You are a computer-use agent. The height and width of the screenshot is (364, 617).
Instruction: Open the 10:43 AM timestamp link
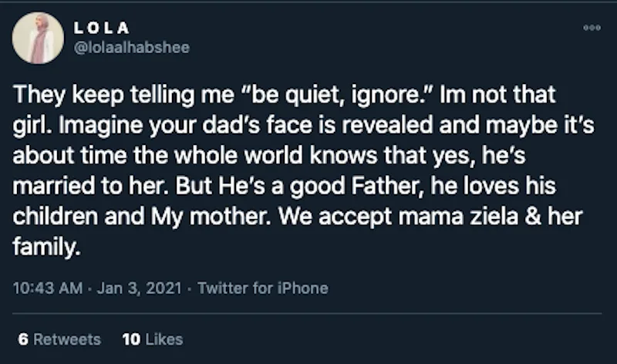(x=46, y=288)
